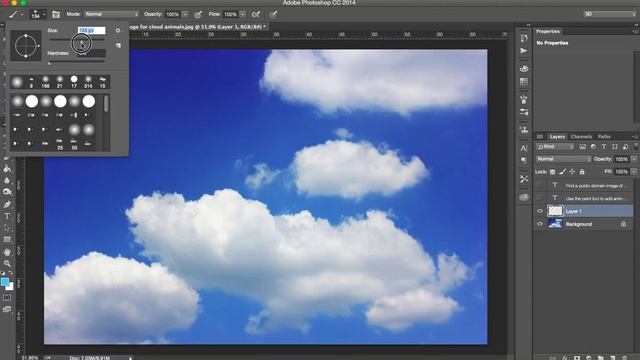Open the History panel icon
Viewport: 640px width, 360px height.
(x=524, y=38)
